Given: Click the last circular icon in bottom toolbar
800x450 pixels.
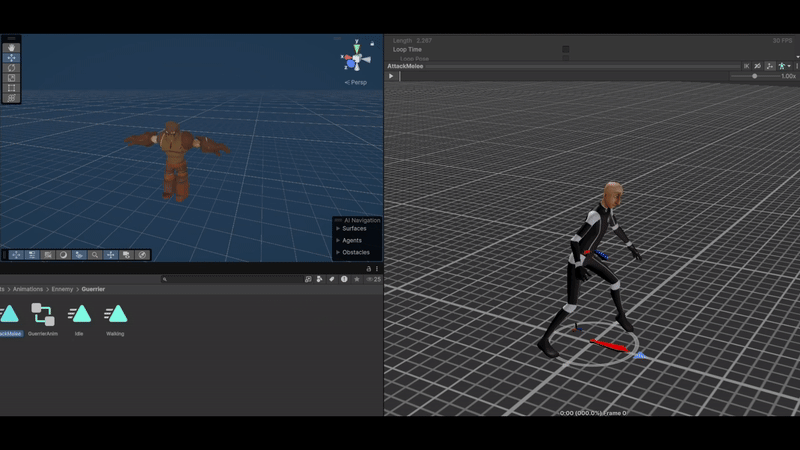Looking at the screenshot, I should pos(142,255).
